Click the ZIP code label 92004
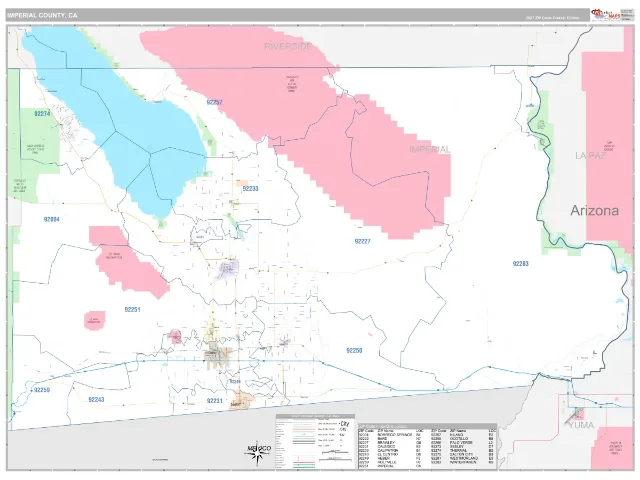 click(51, 220)
